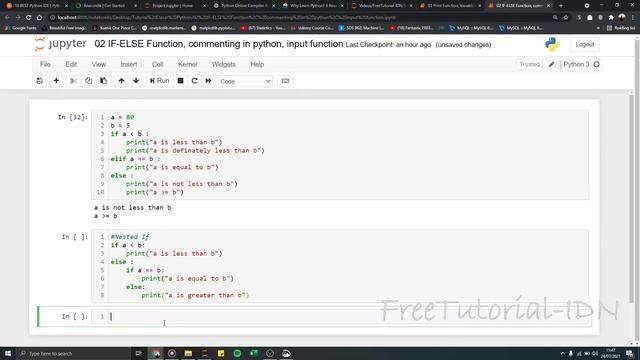Click the Logout button
640x360 pixels.
(584, 44)
